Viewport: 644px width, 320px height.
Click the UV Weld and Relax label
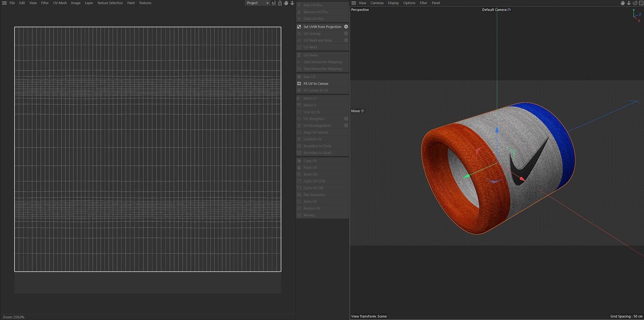(318, 41)
